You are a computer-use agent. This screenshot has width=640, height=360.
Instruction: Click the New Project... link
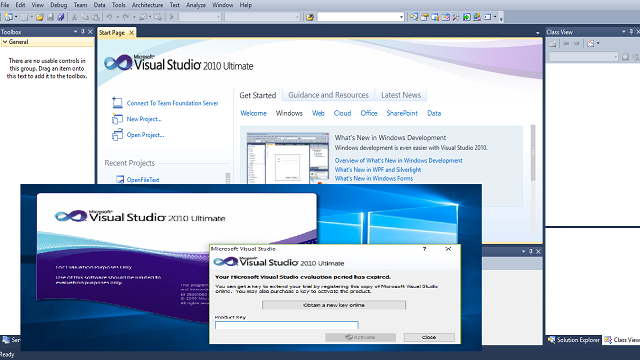pos(144,119)
